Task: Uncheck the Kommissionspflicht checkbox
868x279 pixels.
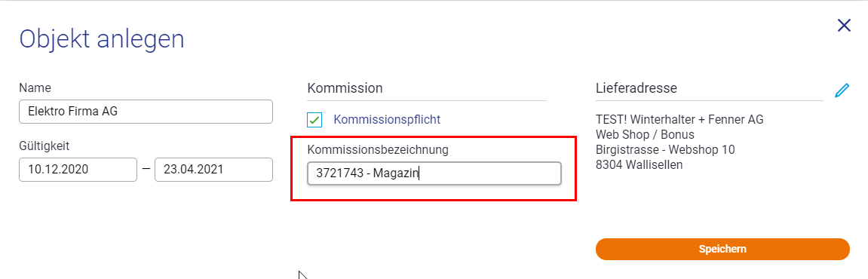Action: [314, 120]
